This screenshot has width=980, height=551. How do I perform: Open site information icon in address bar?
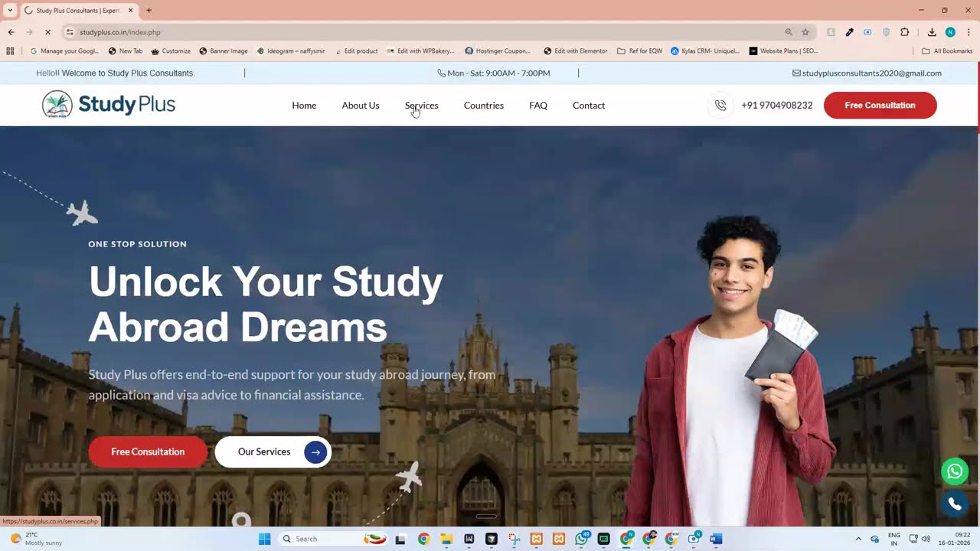[70, 32]
